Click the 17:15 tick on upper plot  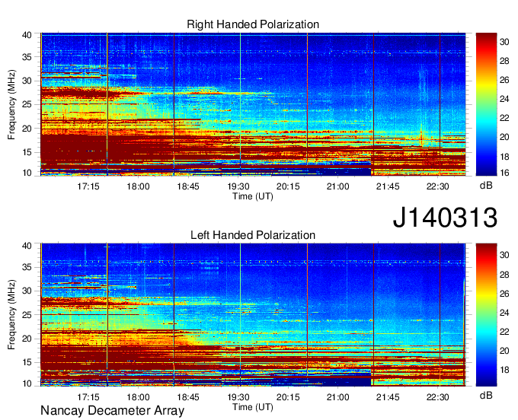[x=88, y=186]
